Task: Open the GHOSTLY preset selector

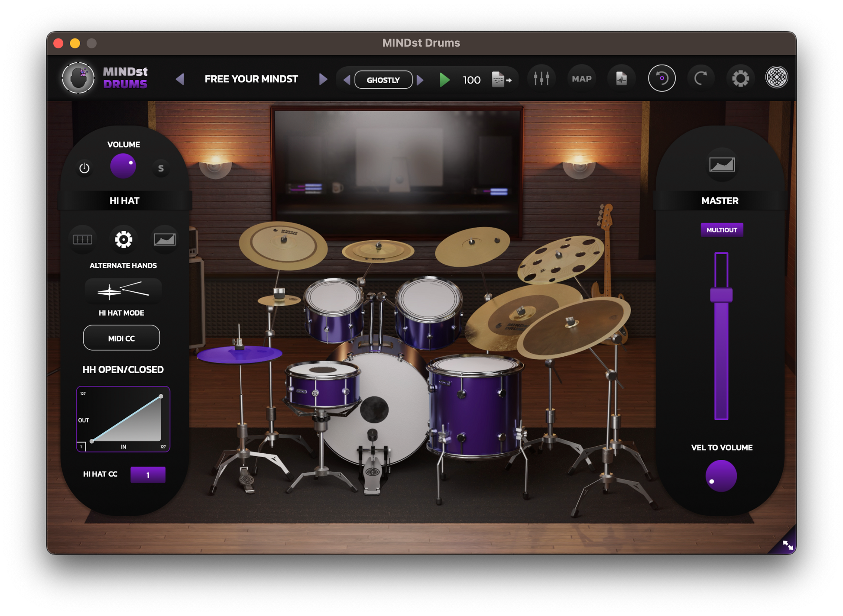Action: coord(383,80)
